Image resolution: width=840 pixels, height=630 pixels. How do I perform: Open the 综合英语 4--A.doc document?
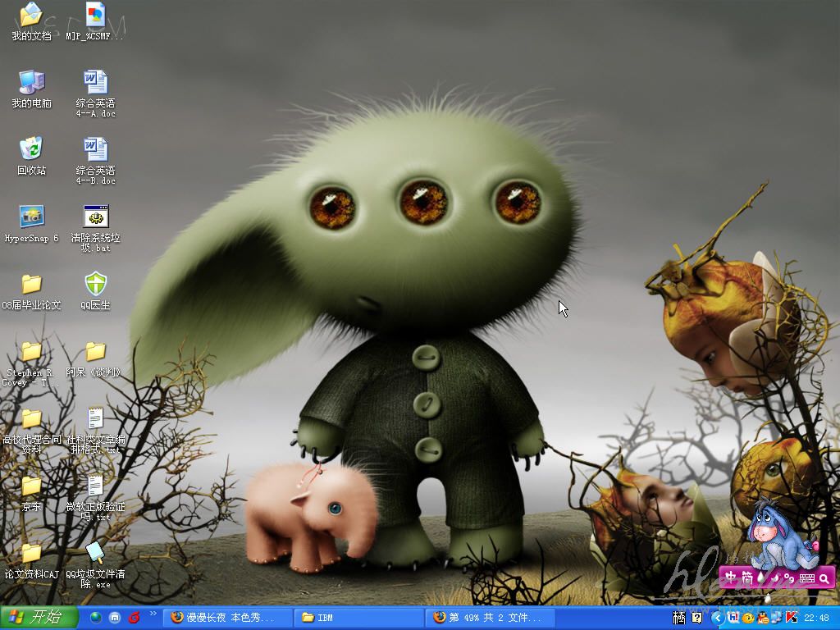pos(96,83)
